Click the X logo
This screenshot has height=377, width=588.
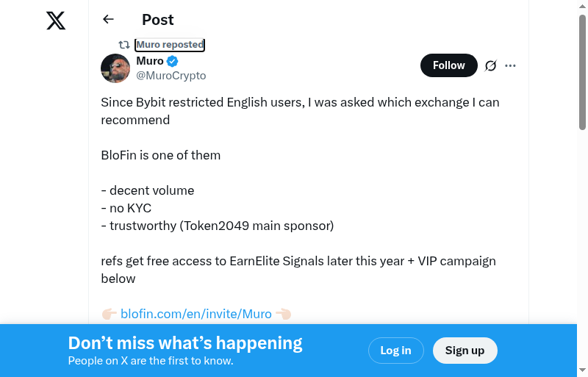tap(56, 21)
